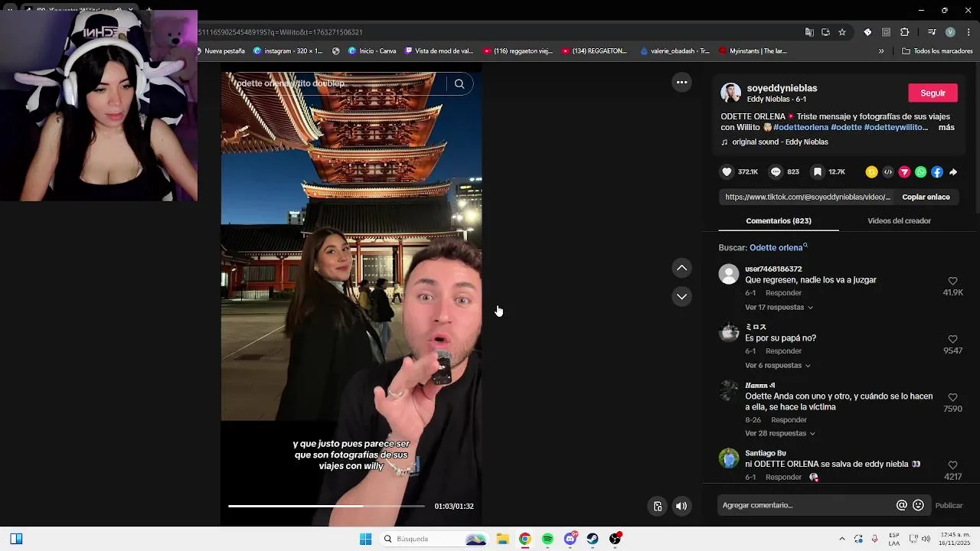Screen dimensions: 980x551
Task: Send to friends with the red paper-plane icon
Action: coord(904,172)
